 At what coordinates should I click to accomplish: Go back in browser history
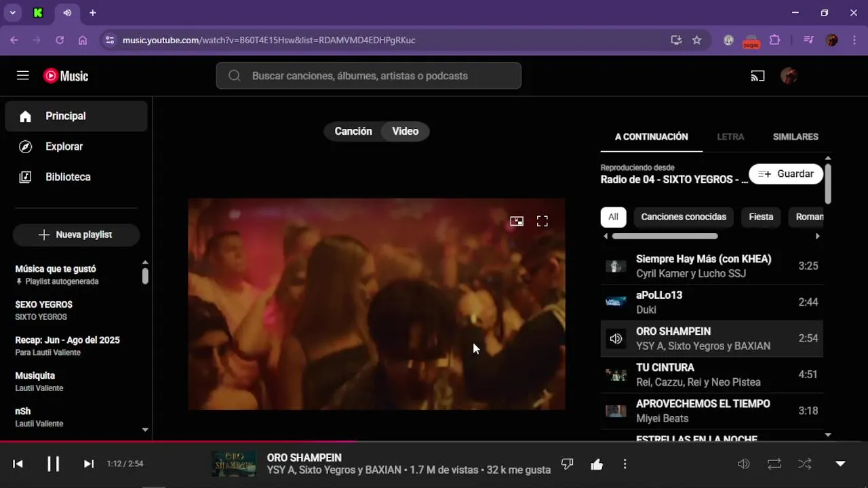click(14, 40)
